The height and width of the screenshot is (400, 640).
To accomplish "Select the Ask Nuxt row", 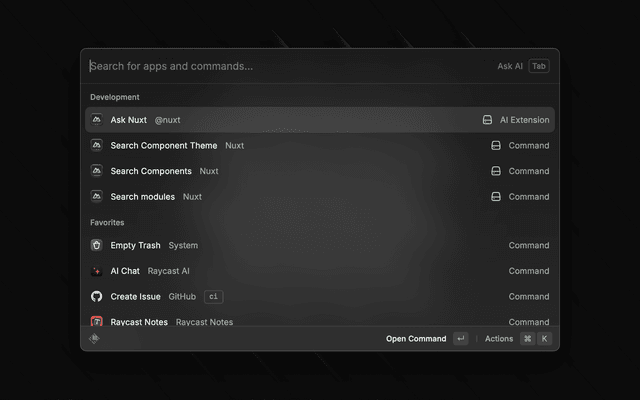I will pyautogui.click(x=320, y=120).
